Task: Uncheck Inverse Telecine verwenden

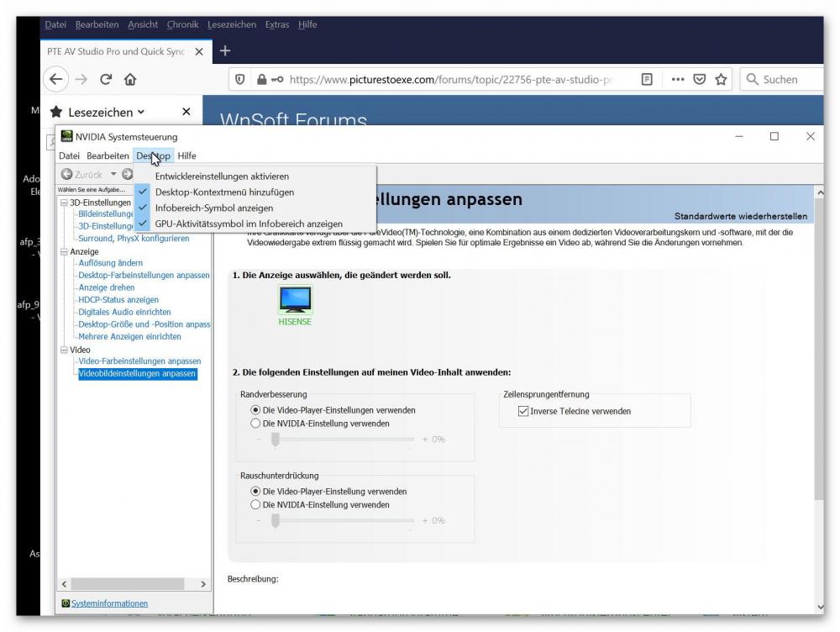Action: pos(523,411)
